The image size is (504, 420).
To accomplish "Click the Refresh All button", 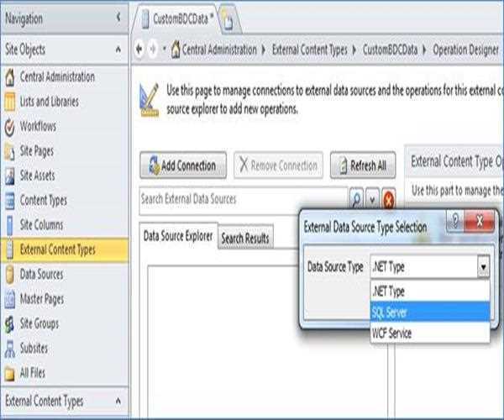I will pyautogui.click(x=362, y=165).
